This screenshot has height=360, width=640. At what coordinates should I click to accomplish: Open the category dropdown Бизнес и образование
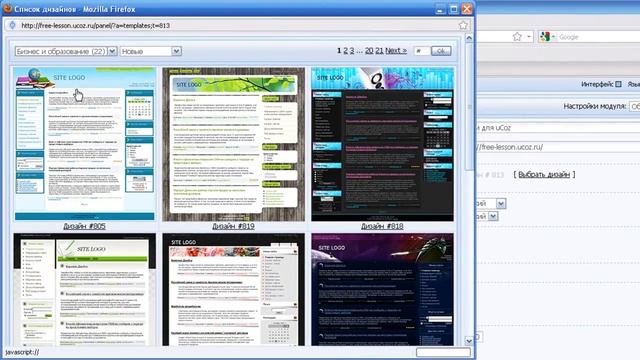coord(66,51)
